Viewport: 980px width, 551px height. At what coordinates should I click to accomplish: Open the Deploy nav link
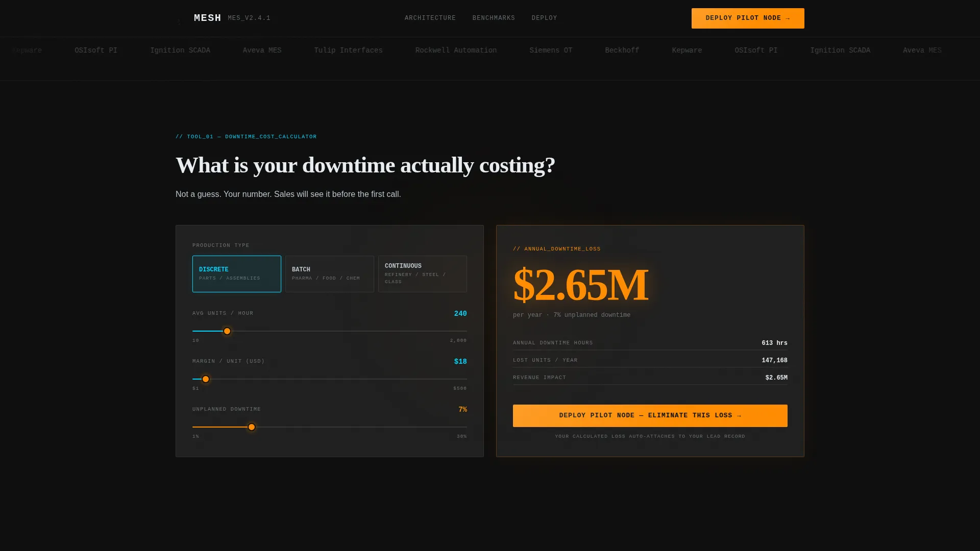[x=544, y=18]
